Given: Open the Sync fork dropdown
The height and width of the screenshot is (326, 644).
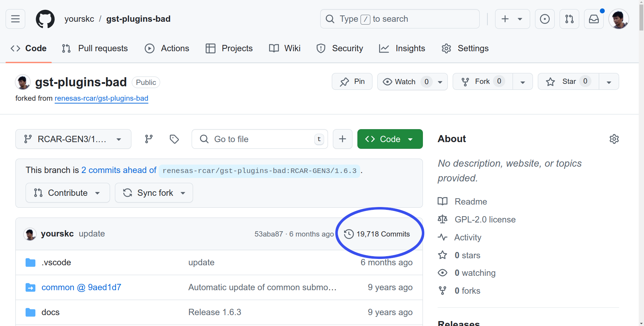Looking at the screenshot, I should coord(154,193).
